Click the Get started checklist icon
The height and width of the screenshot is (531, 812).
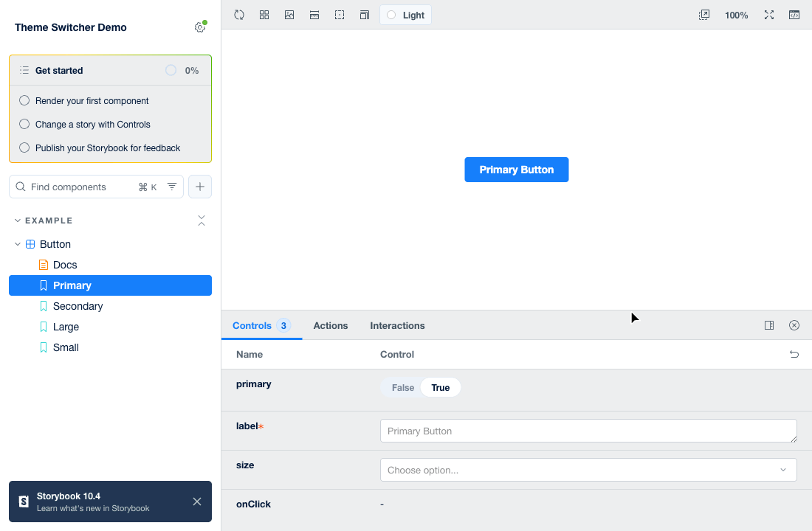pos(24,70)
